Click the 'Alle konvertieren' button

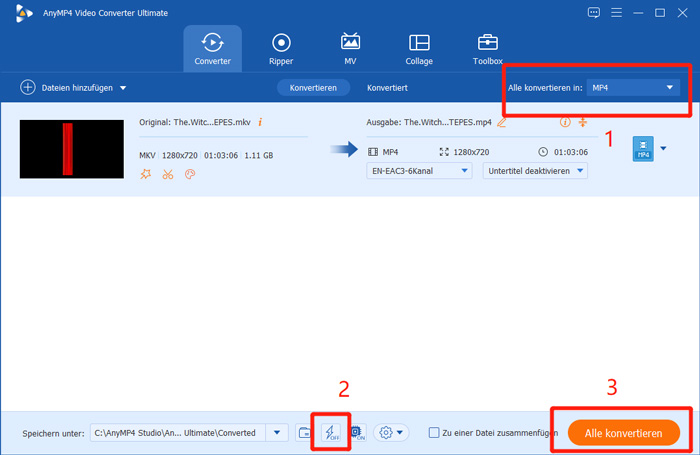[x=623, y=432]
